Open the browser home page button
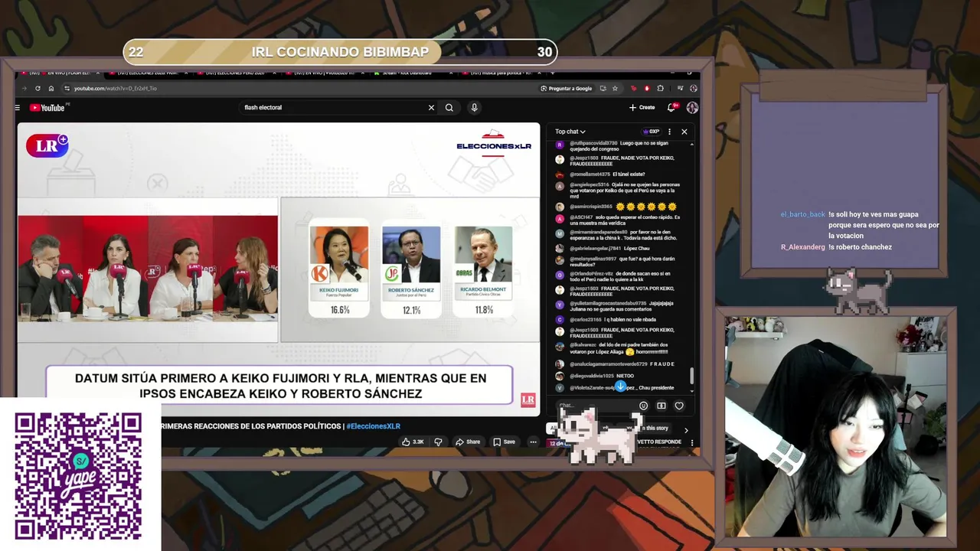The image size is (980, 551). (x=51, y=89)
